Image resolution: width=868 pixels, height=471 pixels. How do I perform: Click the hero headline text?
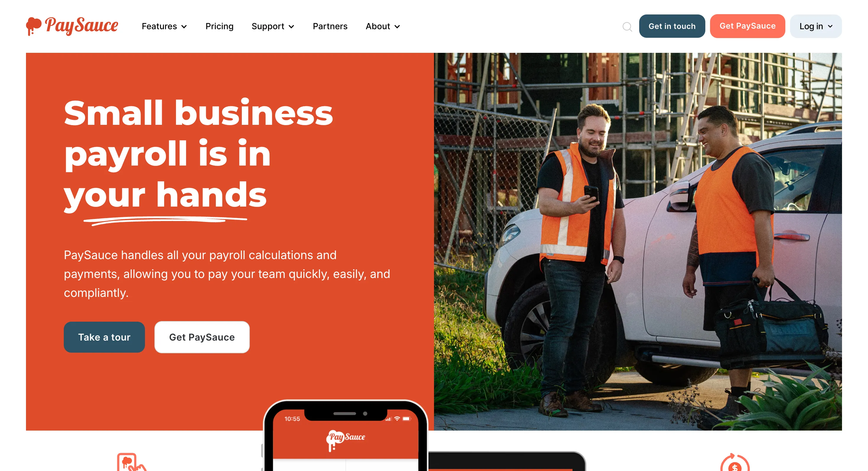pyautogui.click(x=198, y=154)
